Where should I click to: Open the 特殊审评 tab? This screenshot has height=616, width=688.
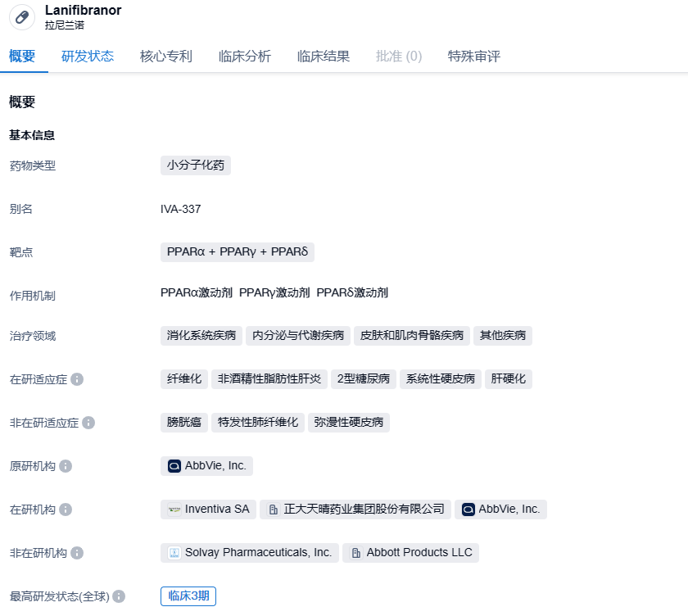[x=474, y=57]
